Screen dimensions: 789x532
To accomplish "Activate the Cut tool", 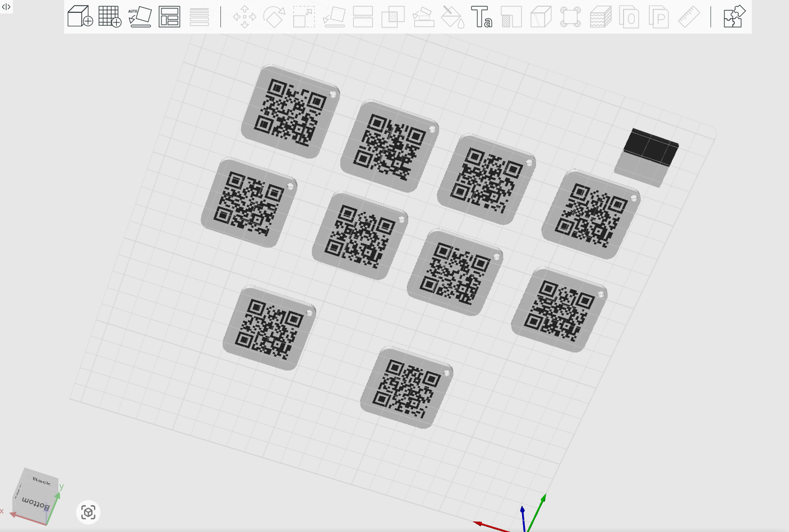I will [x=363, y=17].
